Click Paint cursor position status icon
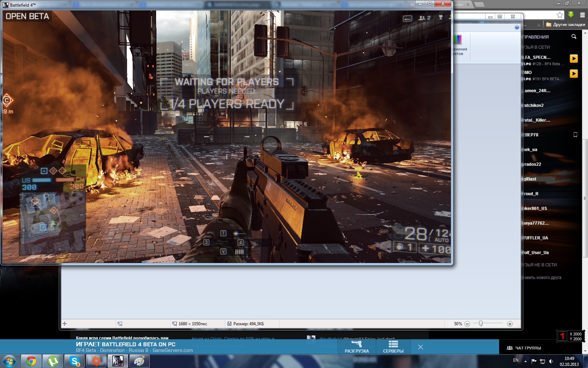This screenshot has width=588, height=368. click(x=64, y=324)
